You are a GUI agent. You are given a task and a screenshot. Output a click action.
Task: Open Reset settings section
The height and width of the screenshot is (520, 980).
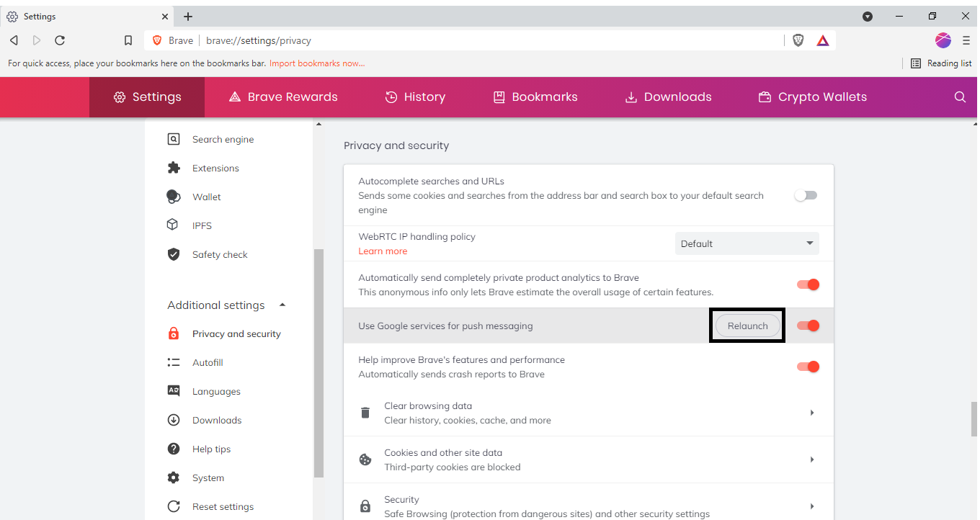[x=223, y=507]
